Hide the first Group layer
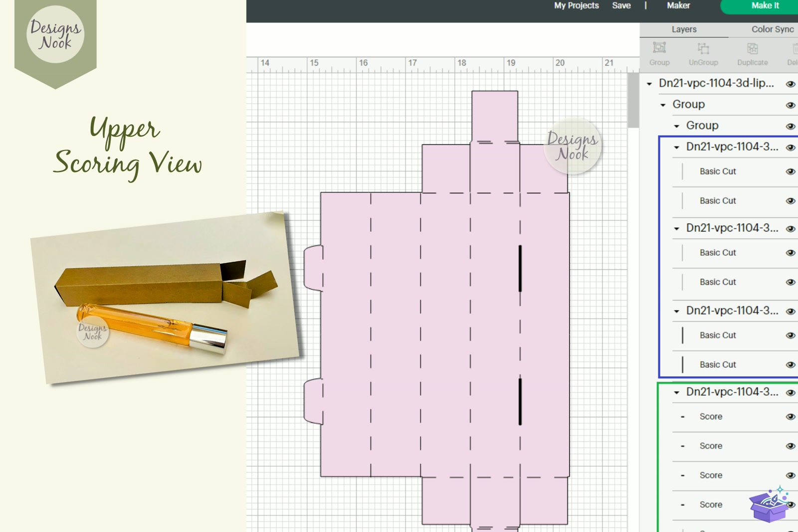Image resolution: width=798 pixels, height=532 pixels. [791, 105]
